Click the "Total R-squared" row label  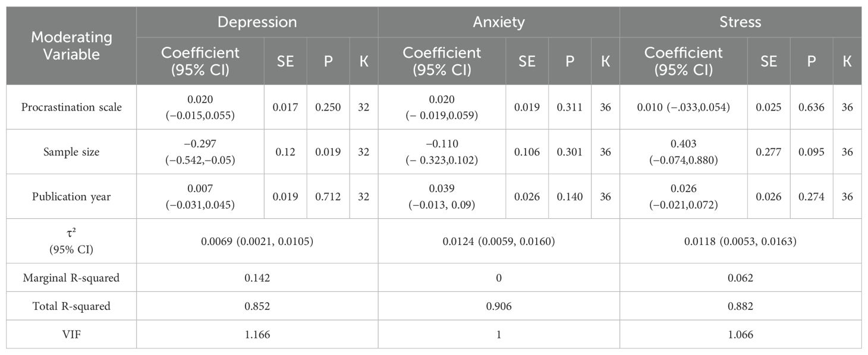71,306
